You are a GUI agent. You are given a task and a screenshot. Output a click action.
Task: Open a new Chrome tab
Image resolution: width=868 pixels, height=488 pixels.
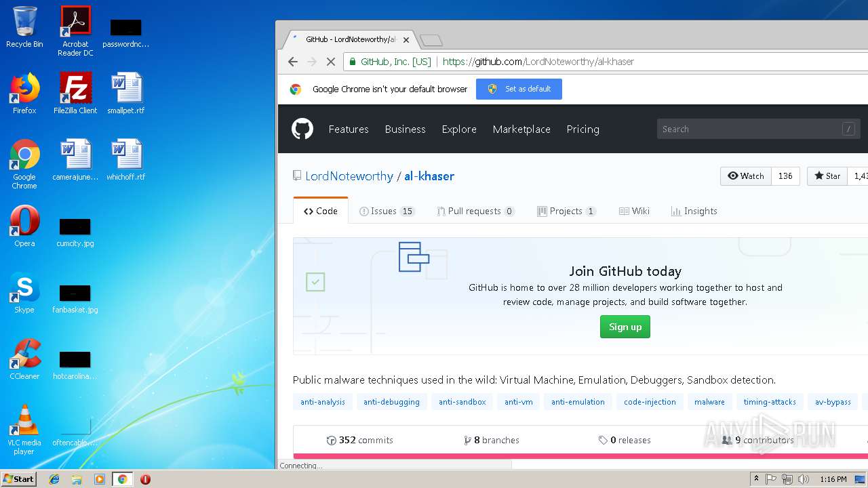click(431, 40)
